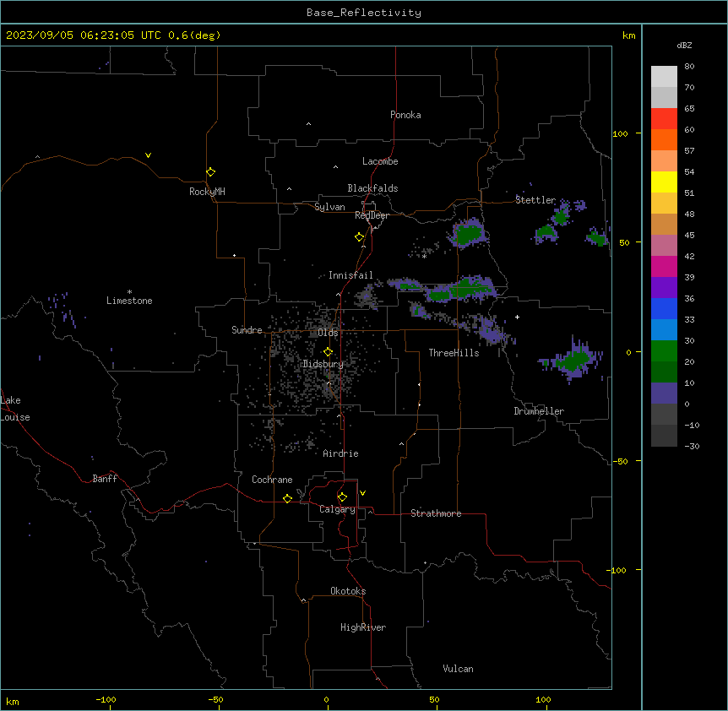Screen dimensions: 728x711
Task: Click the RockyMH label
Action: click(207, 192)
